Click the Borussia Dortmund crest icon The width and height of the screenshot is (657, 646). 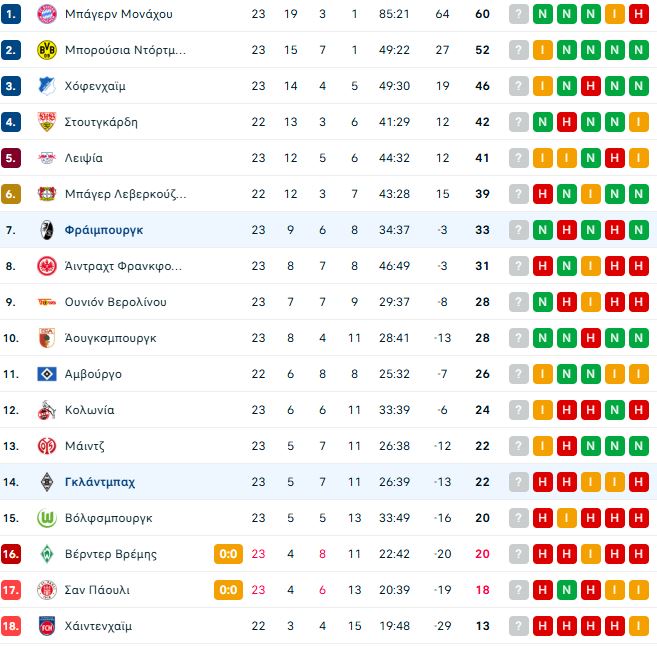coord(45,50)
